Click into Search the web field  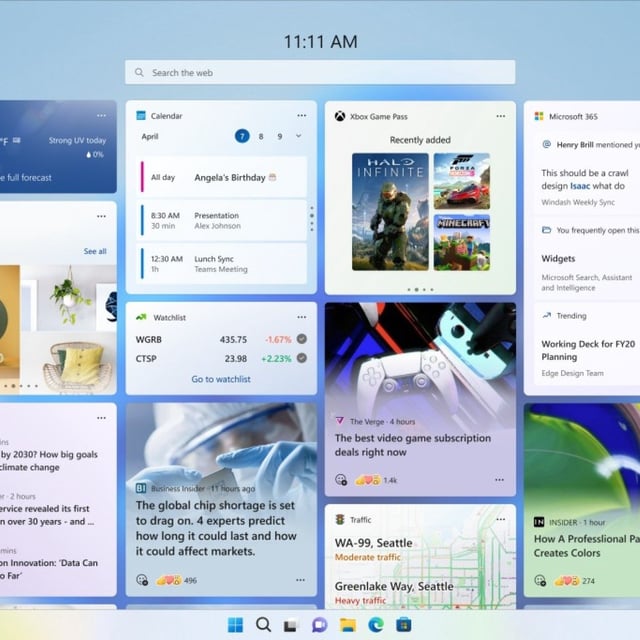pyautogui.click(x=320, y=72)
